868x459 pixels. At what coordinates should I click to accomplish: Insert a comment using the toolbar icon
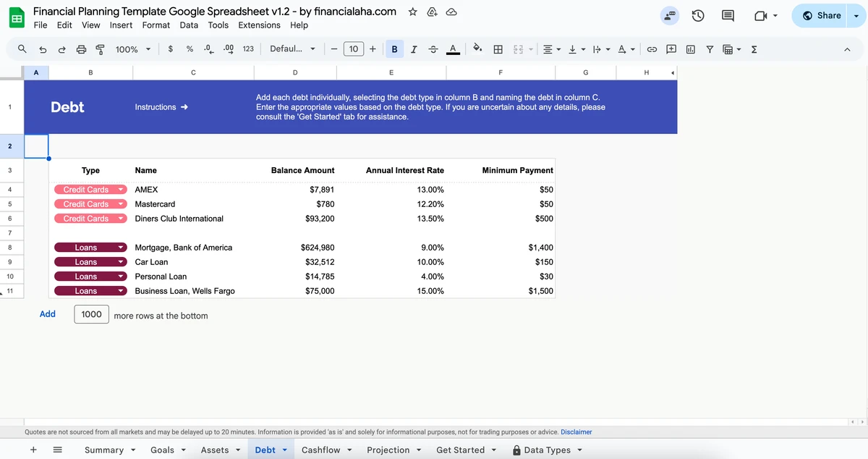click(671, 49)
